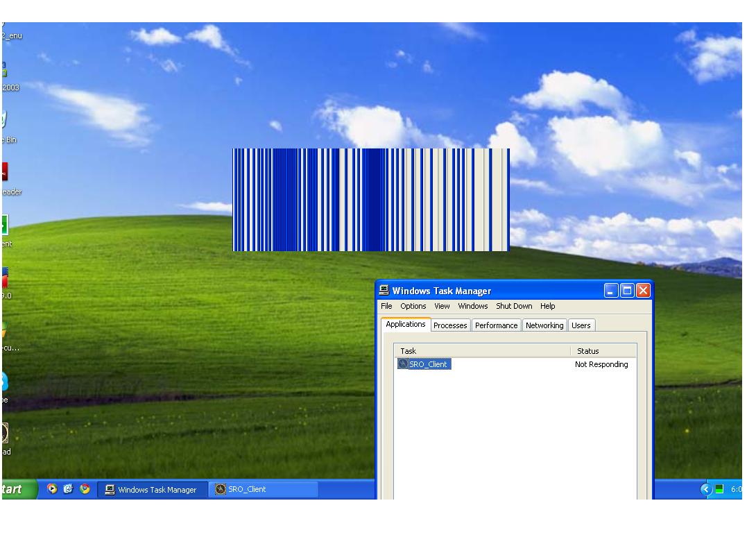Expand hidden system tray icons arrow

(x=706, y=489)
